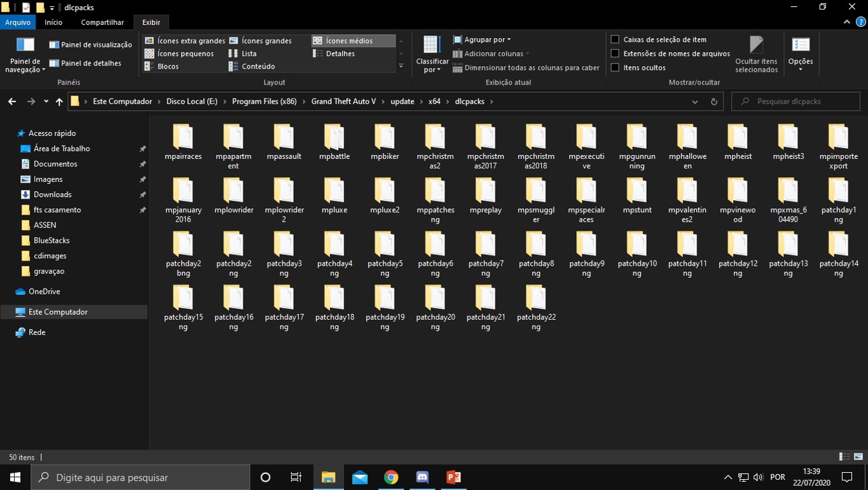Switch to details view in status bar
This screenshot has width=868, height=490.
pos(844,456)
